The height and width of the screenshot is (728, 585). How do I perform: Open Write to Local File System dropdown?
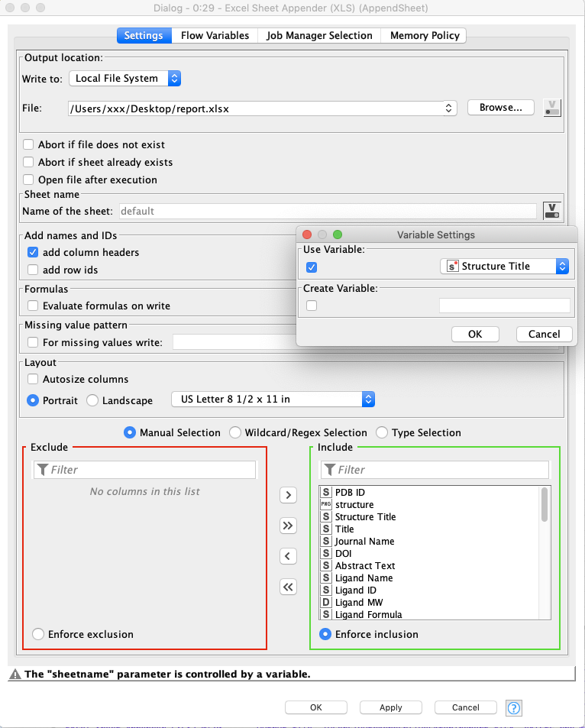[125, 78]
